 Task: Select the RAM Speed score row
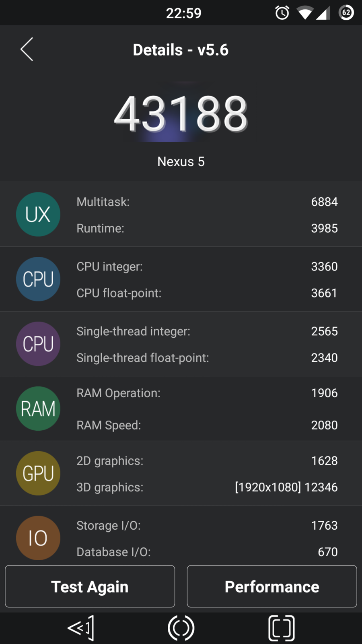click(207, 425)
